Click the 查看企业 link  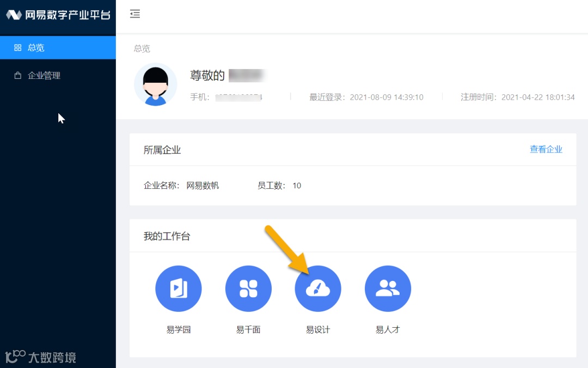pyautogui.click(x=546, y=149)
